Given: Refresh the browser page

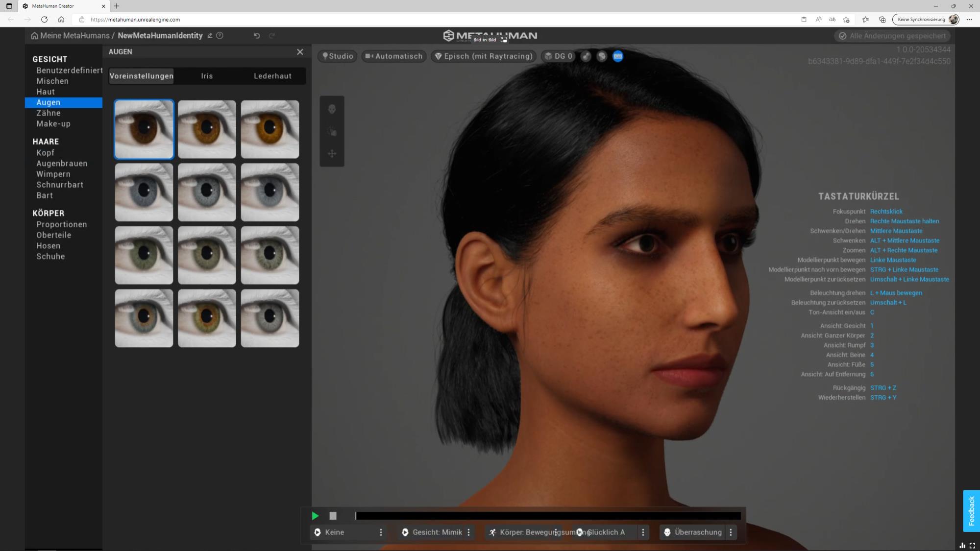Looking at the screenshot, I should (x=44, y=20).
